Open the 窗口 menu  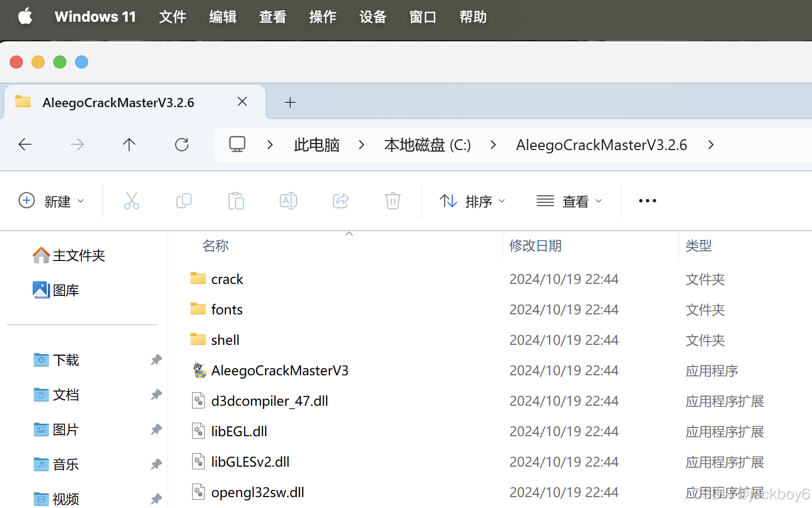tap(423, 17)
